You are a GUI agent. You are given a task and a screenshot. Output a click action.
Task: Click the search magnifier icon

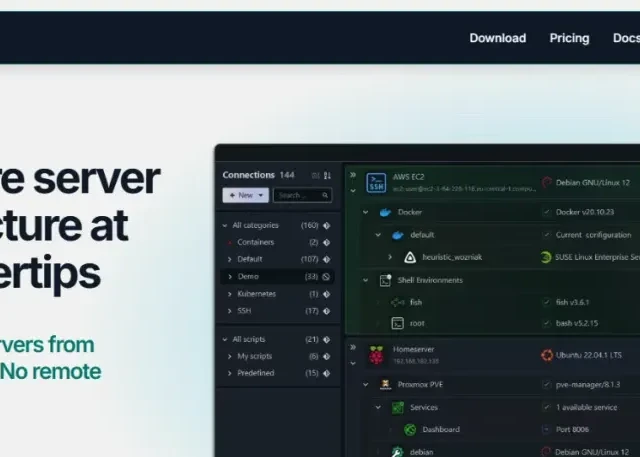(x=325, y=195)
